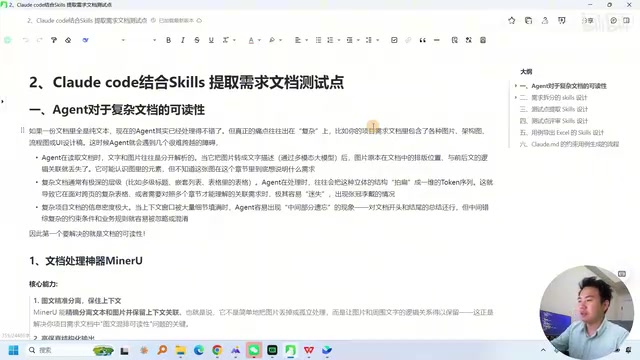Expand outline item Agent对于复杂文档的可读性
640x360 pixels.
click(516, 86)
